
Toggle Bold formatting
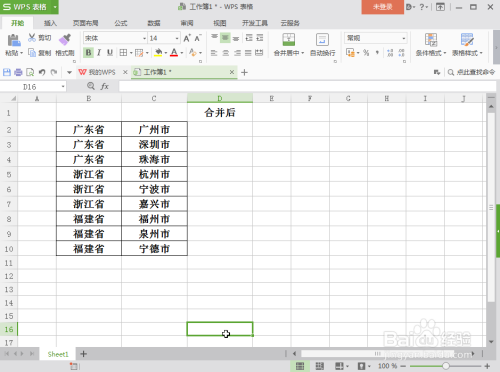coord(88,53)
